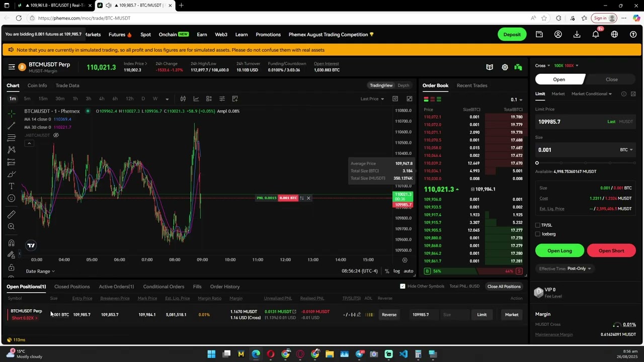Image resolution: width=644 pixels, height=362 pixels.
Task: Toggle the magnet mode tool
Action: tap(11, 243)
